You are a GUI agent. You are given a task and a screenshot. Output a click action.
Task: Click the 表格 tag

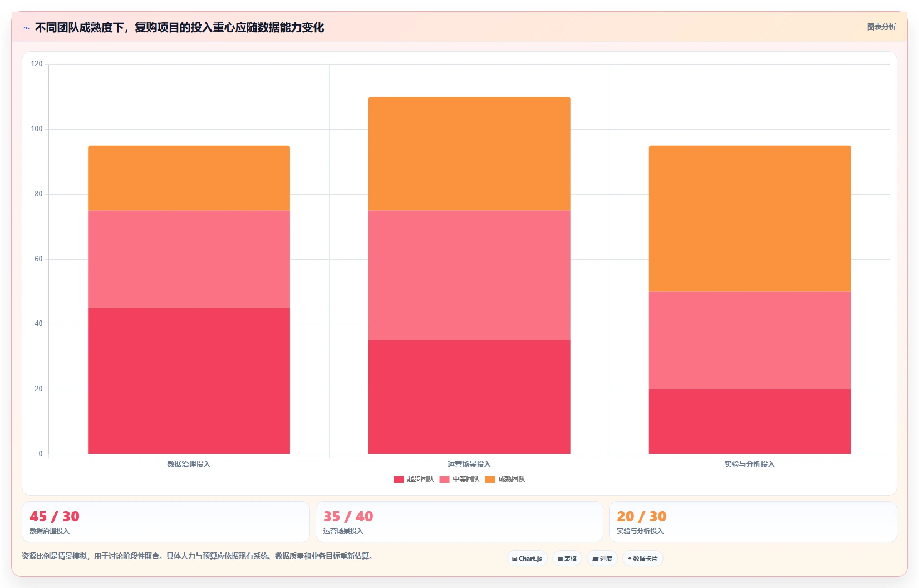click(x=567, y=559)
